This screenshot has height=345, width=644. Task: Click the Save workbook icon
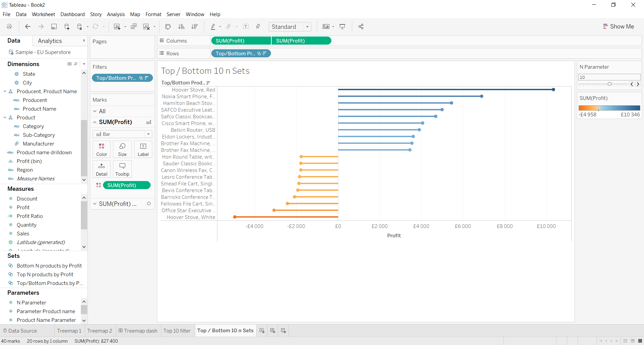point(54,27)
